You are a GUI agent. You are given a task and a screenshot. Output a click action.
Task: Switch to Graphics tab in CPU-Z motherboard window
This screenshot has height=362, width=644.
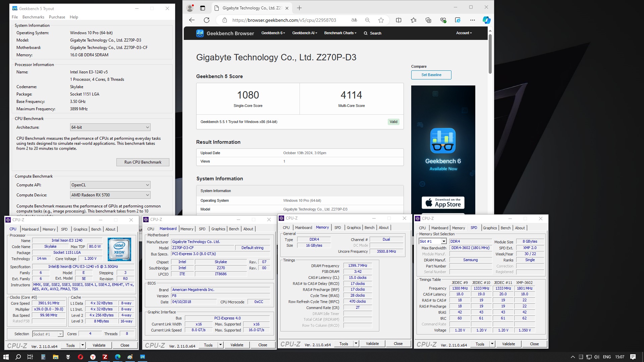point(218,229)
